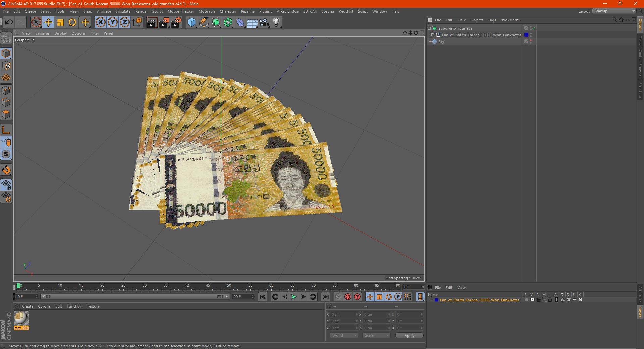The image size is (644, 349).
Task: Activate the Rotate tool in top toolbar
Action: pos(72,22)
